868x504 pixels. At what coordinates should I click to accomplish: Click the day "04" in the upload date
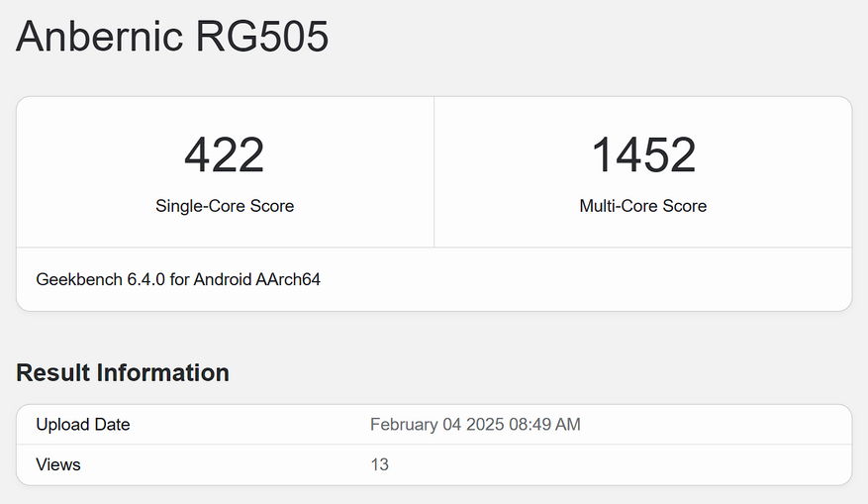[x=452, y=425]
